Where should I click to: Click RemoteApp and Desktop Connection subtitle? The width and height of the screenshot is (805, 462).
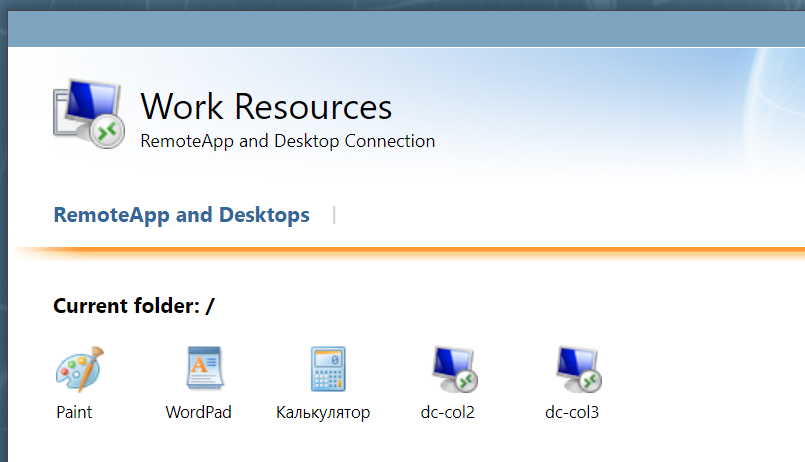288,141
